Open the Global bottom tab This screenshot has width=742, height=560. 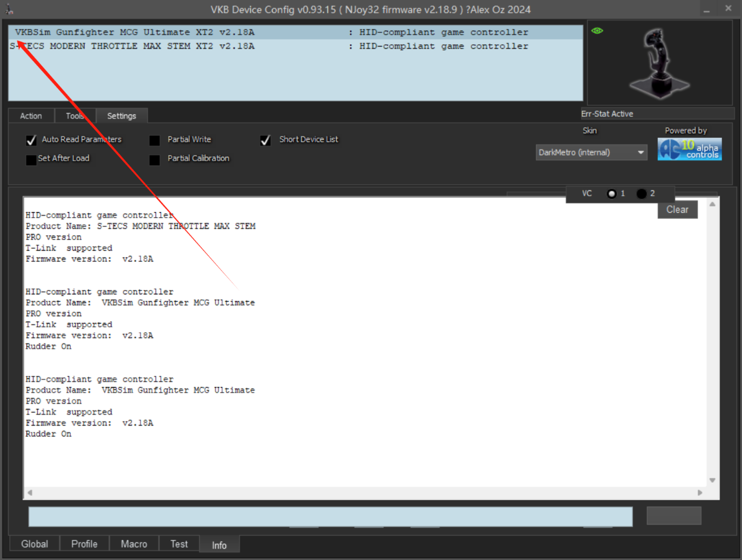point(34,544)
